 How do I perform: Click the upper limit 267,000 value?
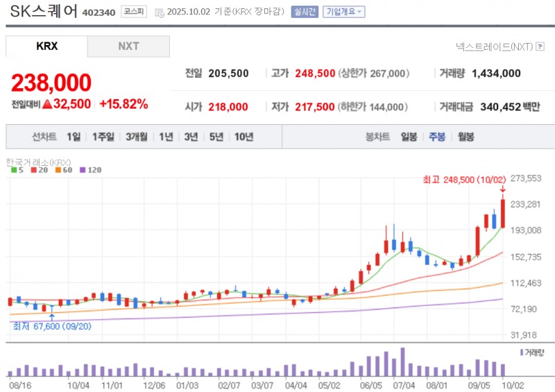[x=387, y=74]
